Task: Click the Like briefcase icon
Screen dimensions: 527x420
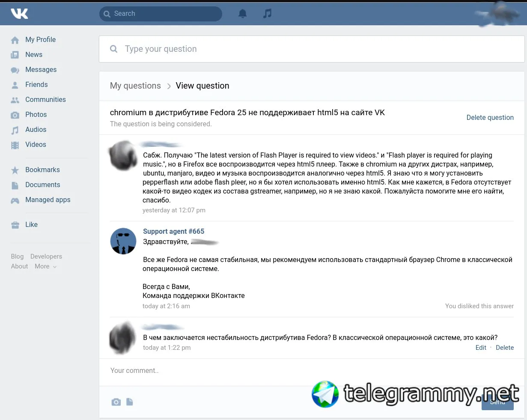Action: [15, 225]
